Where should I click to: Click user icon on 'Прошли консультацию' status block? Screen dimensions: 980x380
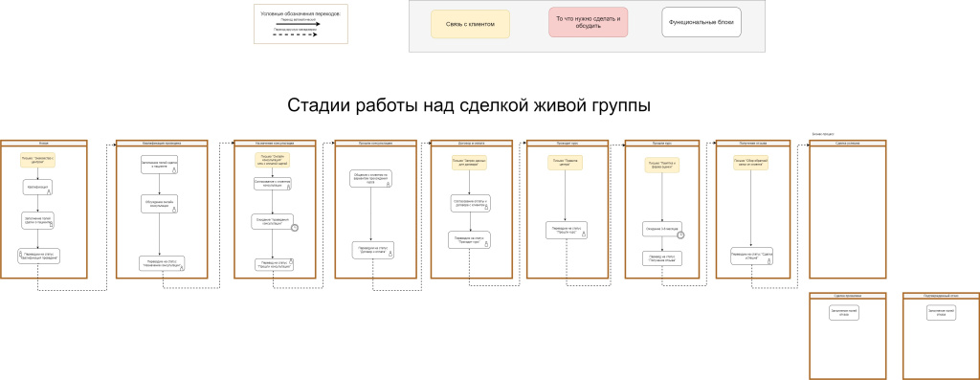tap(291, 261)
